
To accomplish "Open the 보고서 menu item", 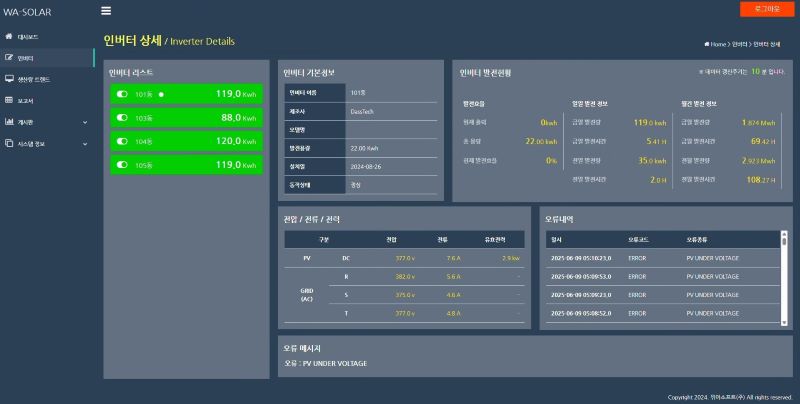I will [26, 100].
